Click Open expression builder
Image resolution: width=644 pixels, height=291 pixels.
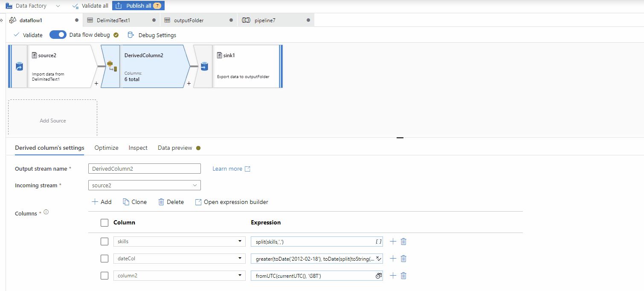pyautogui.click(x=232, y=202)
